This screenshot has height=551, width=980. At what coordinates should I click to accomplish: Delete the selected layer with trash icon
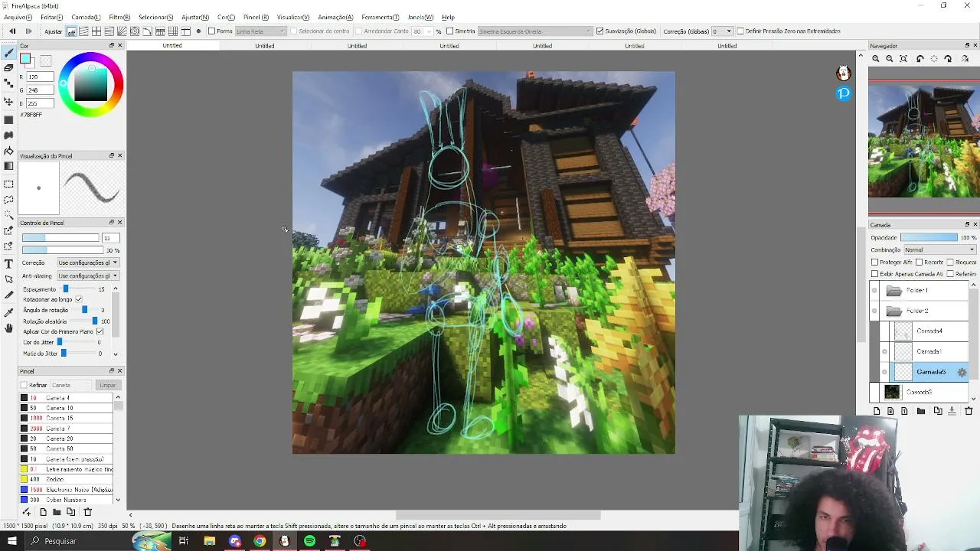969,411
